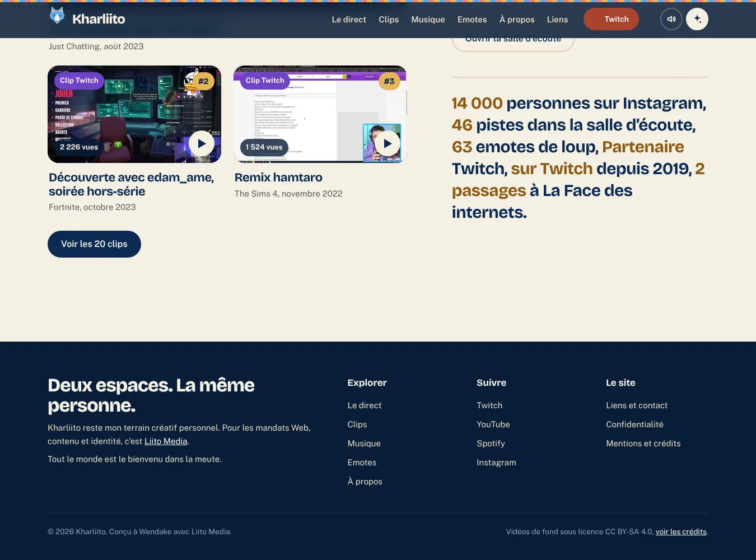Click the 2 226 vues label
This screenshot has height=560, width=756.
tap(79, 147)
